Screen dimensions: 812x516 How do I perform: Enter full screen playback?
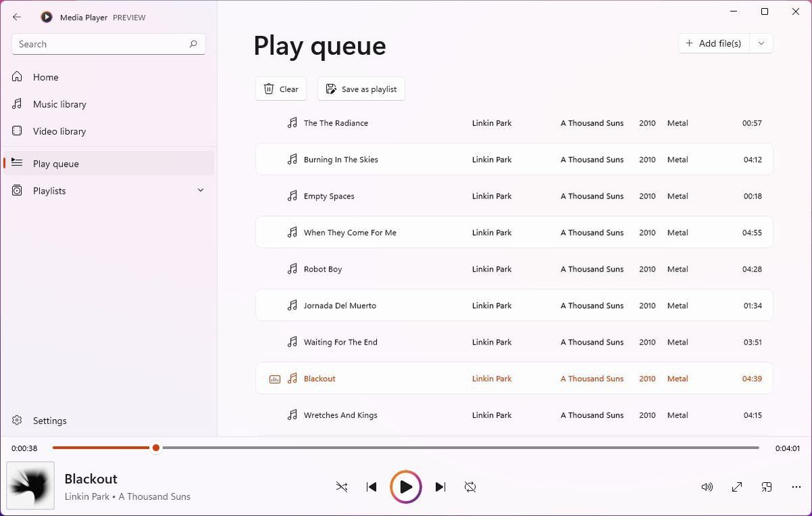[737, 487]
